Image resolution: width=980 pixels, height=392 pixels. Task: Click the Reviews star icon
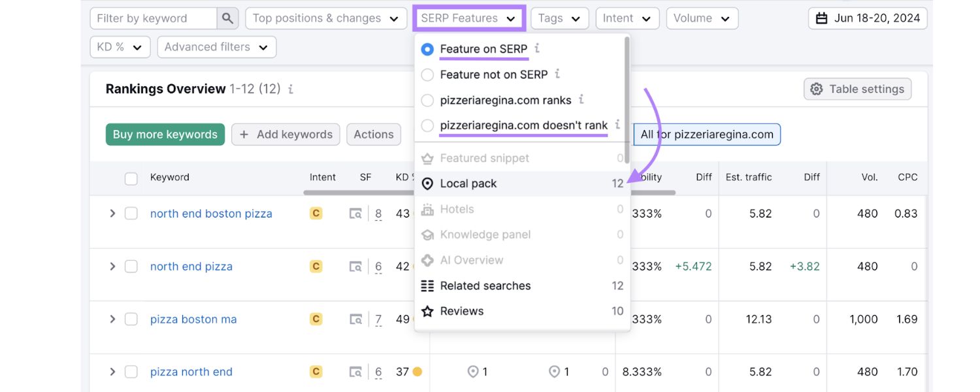[428, 311]
